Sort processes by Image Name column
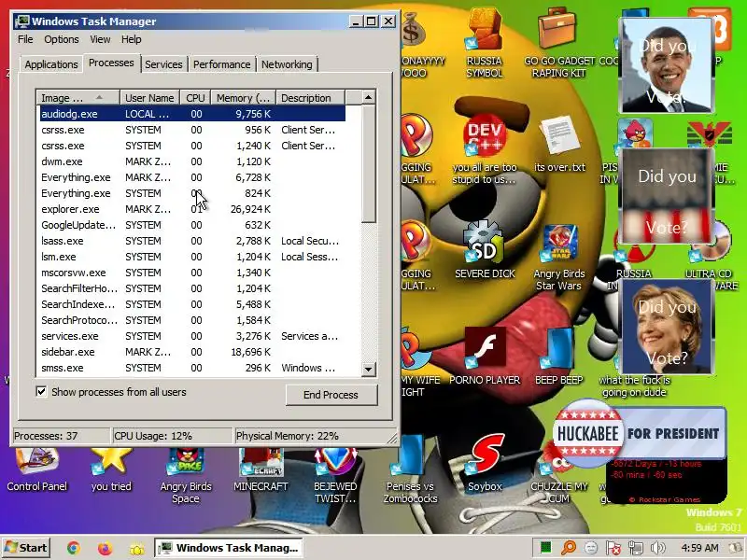 (78, 98)
